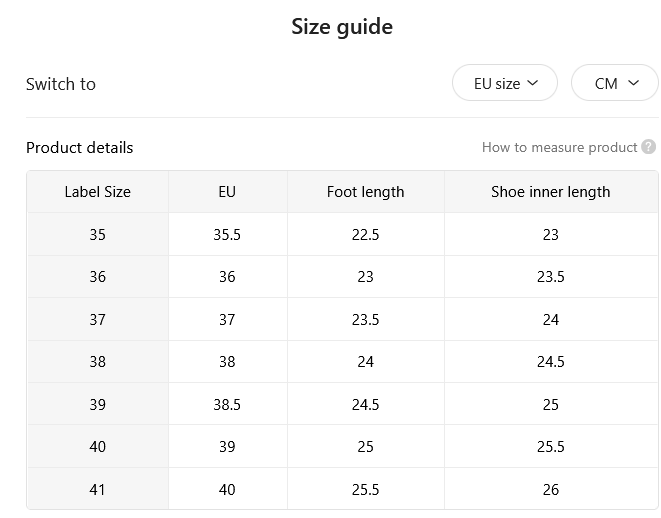The height and width of the screenshot is (518, 661).
Task: Click the EU column header
Action: 227,192
